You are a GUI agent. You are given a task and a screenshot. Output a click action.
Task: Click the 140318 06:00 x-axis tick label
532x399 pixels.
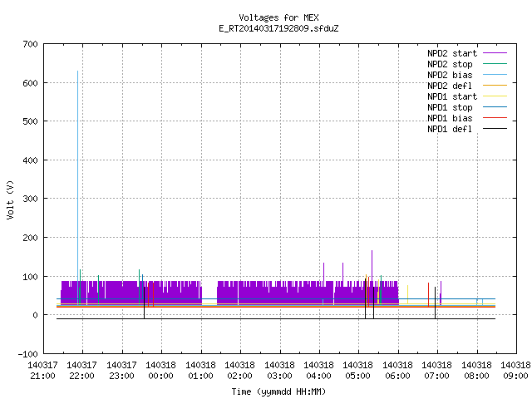(x=397, y=371)
